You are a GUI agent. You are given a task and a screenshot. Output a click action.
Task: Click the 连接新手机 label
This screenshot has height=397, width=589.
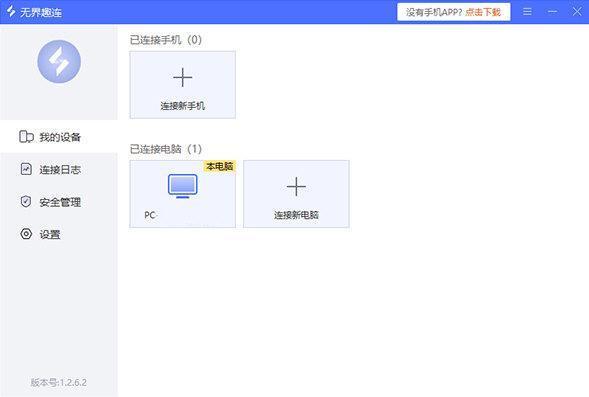point(183,106)
